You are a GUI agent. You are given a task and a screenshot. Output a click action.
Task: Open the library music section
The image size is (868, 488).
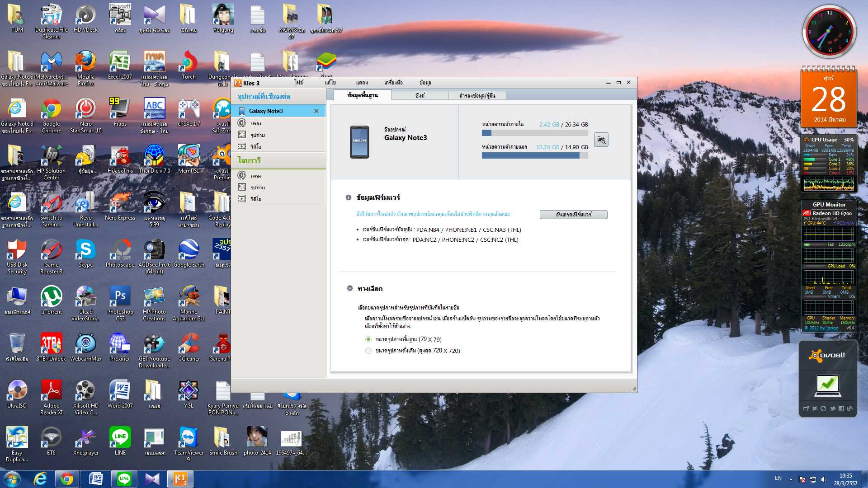point(255,176)
